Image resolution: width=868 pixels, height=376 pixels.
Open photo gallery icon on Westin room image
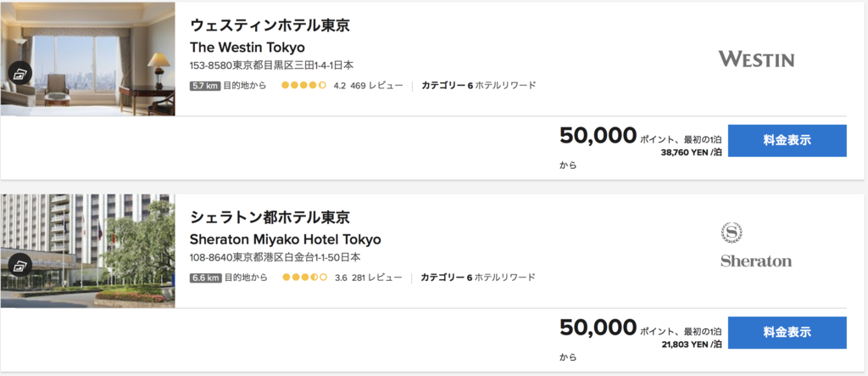coord(20,73)
